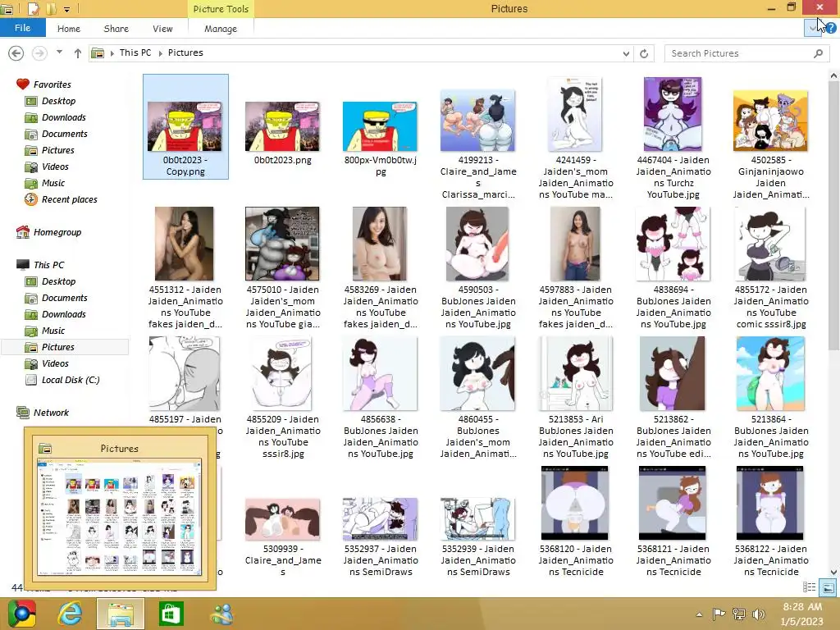The height and width of the screenshot is (630, 840).
Task: Open the Manage tab under Picture Tools
Action: click(220, 29)
